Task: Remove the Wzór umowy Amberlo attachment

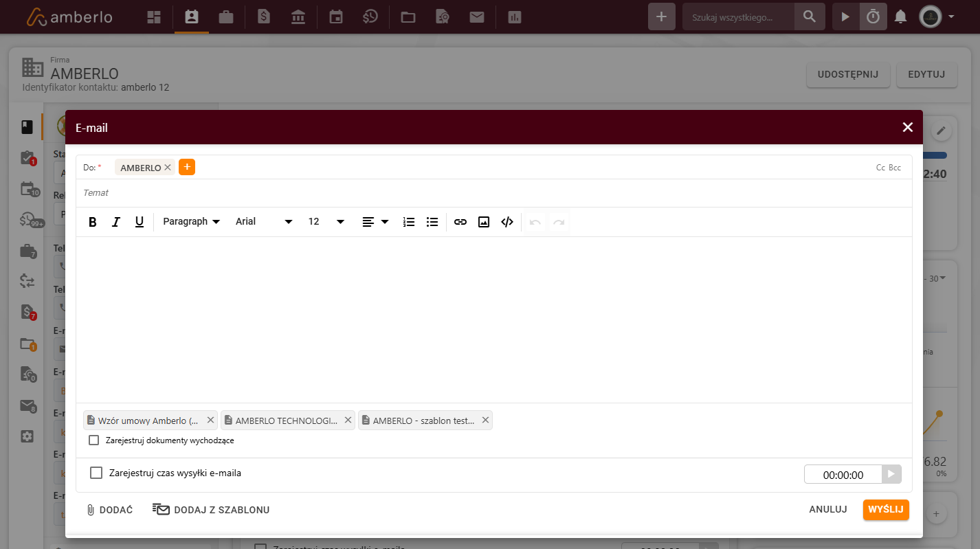Action: pyautogui.click(x=210, y=421)
